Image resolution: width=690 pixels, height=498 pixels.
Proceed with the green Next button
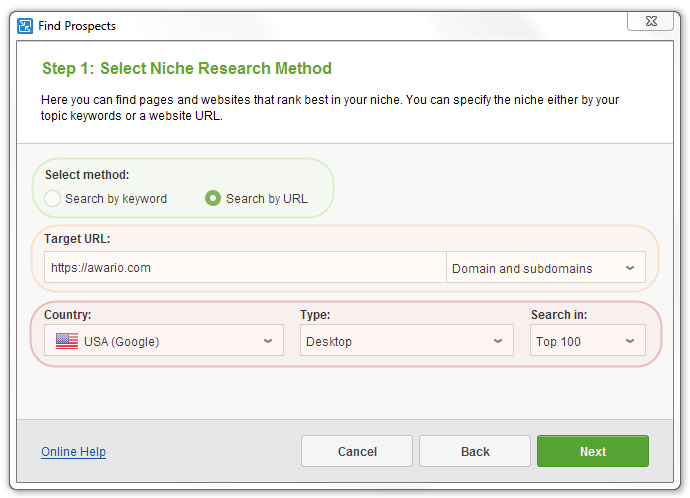pyautogui.click(x=593, y=451)
